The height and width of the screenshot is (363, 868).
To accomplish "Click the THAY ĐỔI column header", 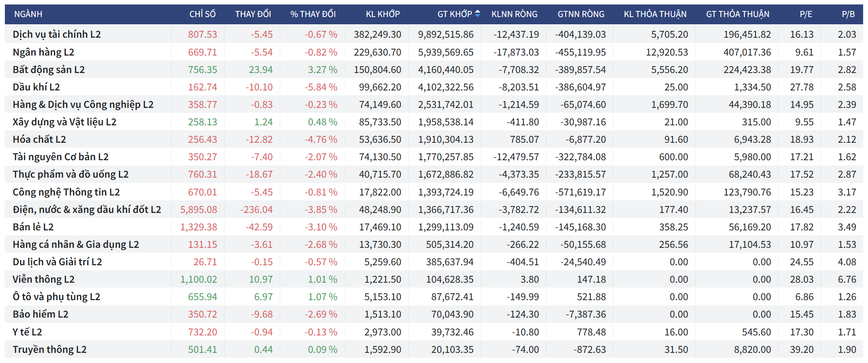I will tap(253, 14).
